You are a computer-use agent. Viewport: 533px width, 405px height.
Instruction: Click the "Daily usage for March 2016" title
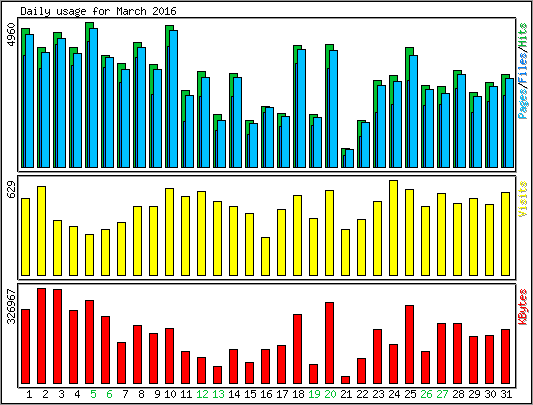99,12
